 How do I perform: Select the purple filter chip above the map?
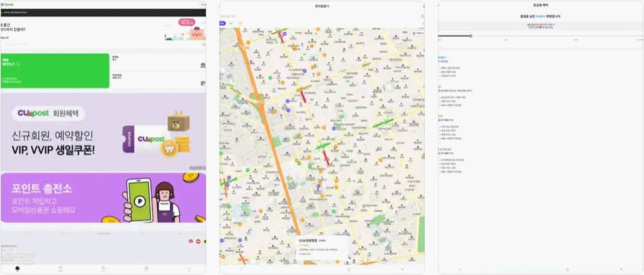[x=222, y=24]
